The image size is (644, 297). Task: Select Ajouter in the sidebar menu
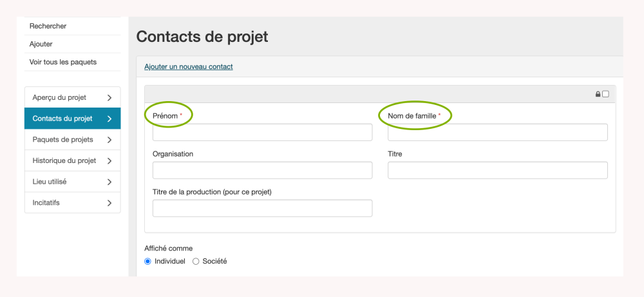point(41,44)
